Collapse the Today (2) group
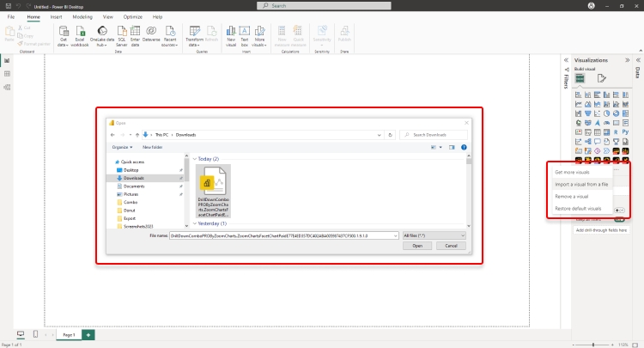 (195, 159)
